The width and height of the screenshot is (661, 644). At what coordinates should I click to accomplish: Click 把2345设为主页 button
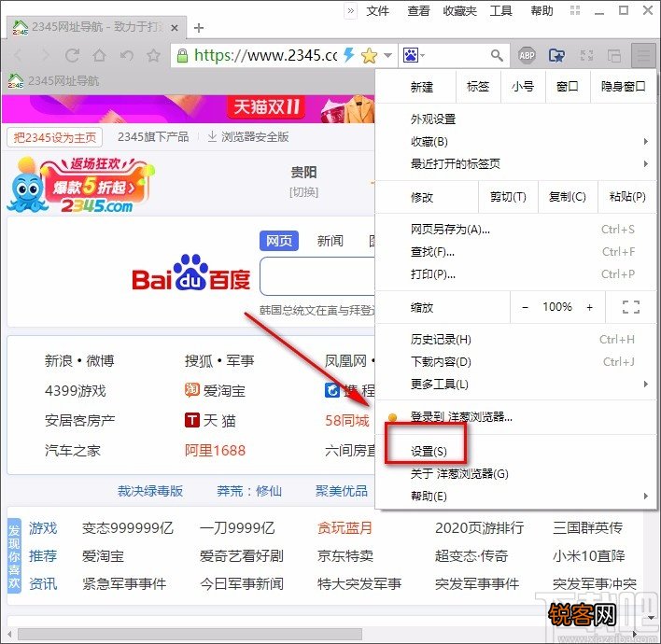(x=55, y=137)
